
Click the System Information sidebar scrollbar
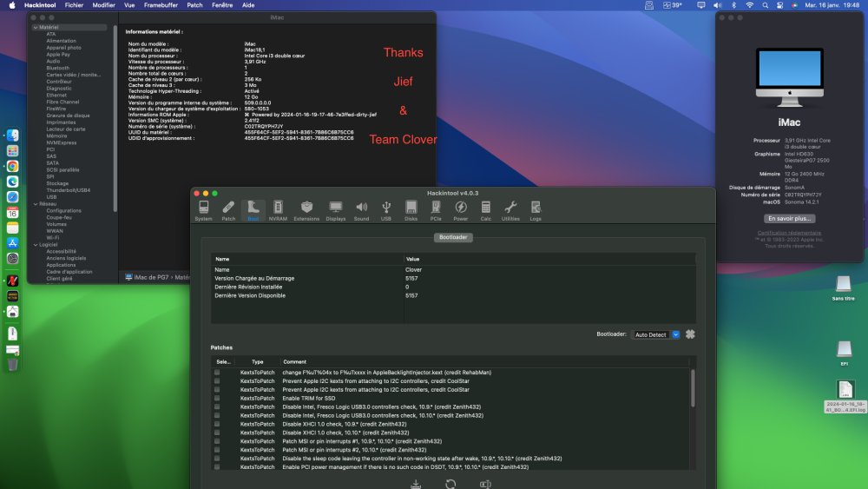coord(115,118)
